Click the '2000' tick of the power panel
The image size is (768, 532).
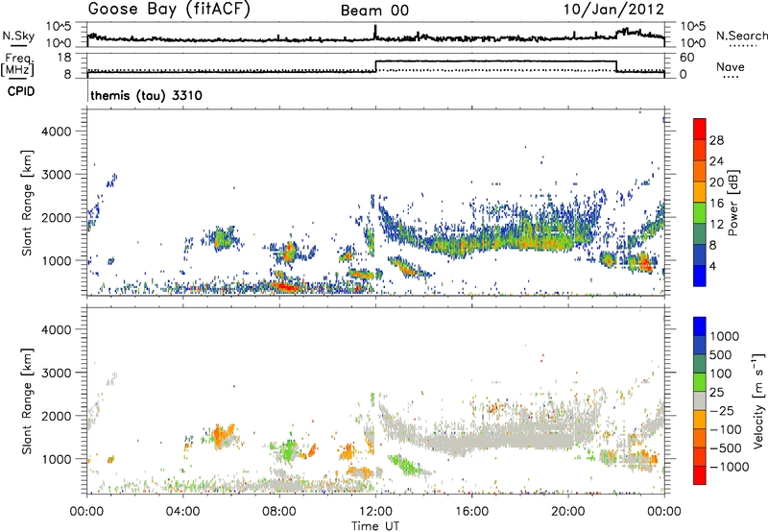[x=57, y=218]
